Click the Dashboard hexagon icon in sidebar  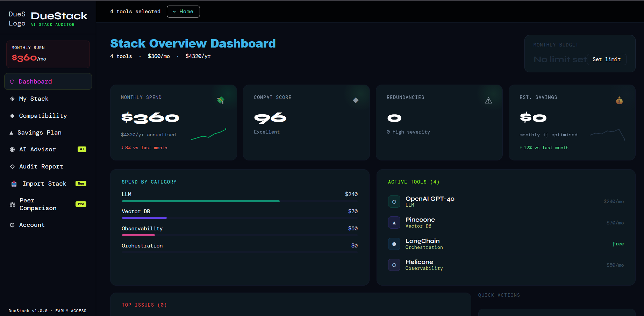pos(12,82)
